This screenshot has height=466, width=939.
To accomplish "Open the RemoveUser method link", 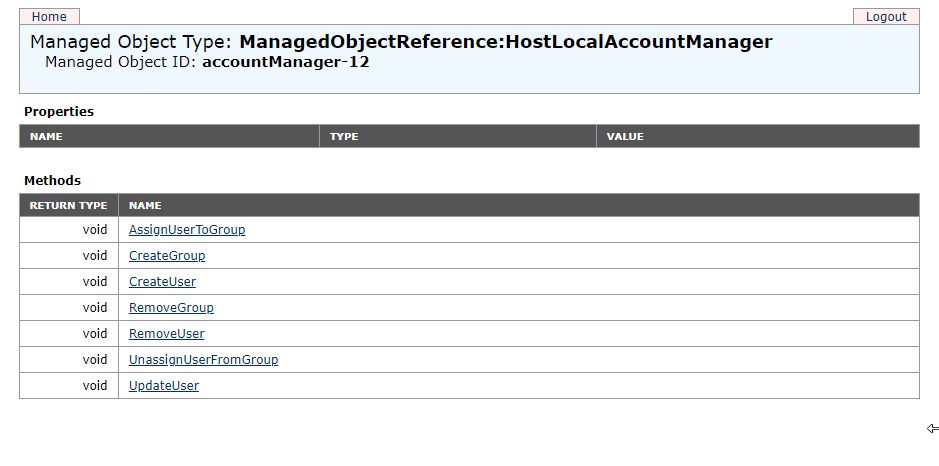I will [166, 334].
